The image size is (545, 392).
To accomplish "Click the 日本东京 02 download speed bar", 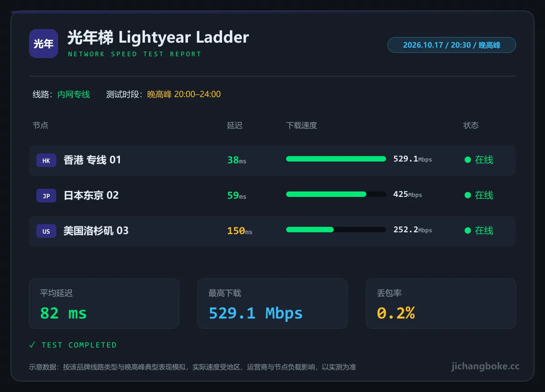I will coord(336,194).
